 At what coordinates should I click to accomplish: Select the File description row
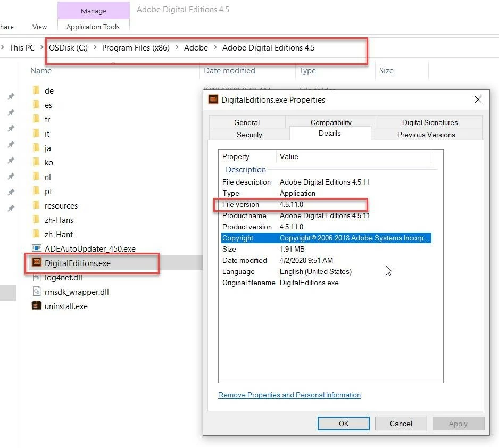click(326, 182)
